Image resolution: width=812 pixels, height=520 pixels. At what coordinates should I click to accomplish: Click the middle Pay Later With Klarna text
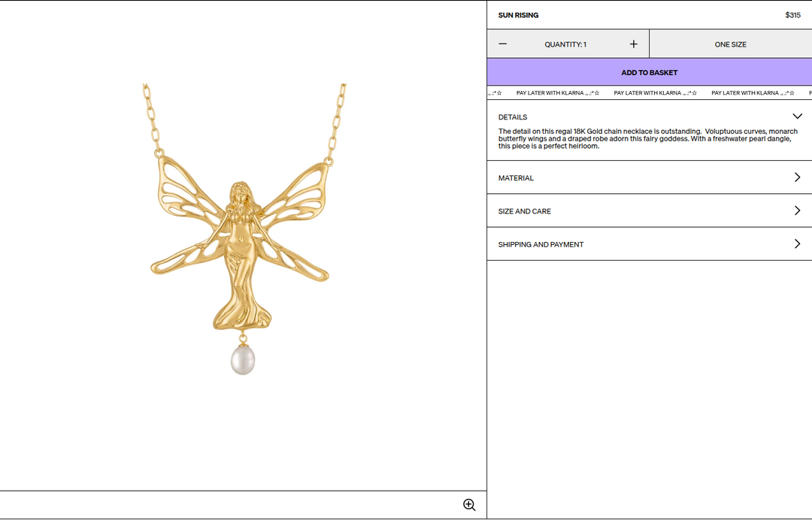(647, 93)
